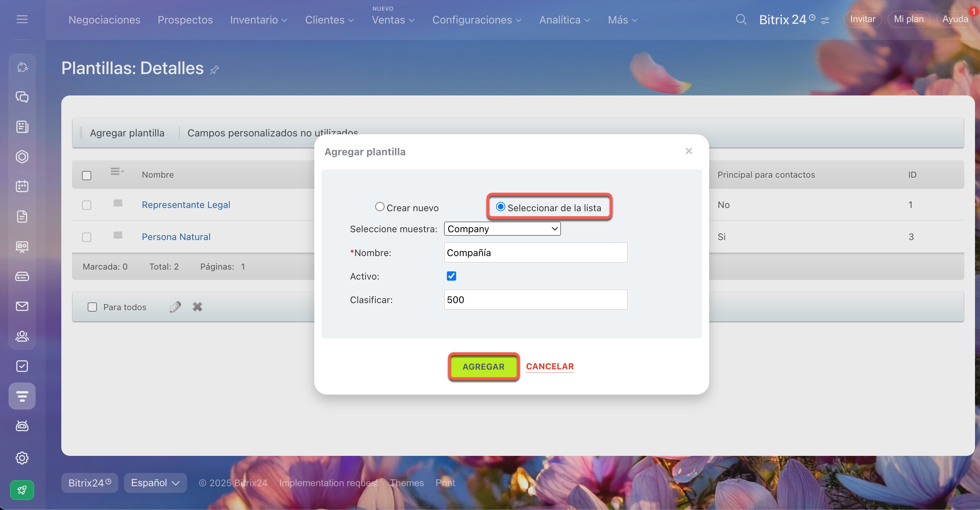
Task: Click row handle for Persona Natural
Action: (x=118, y=235)
